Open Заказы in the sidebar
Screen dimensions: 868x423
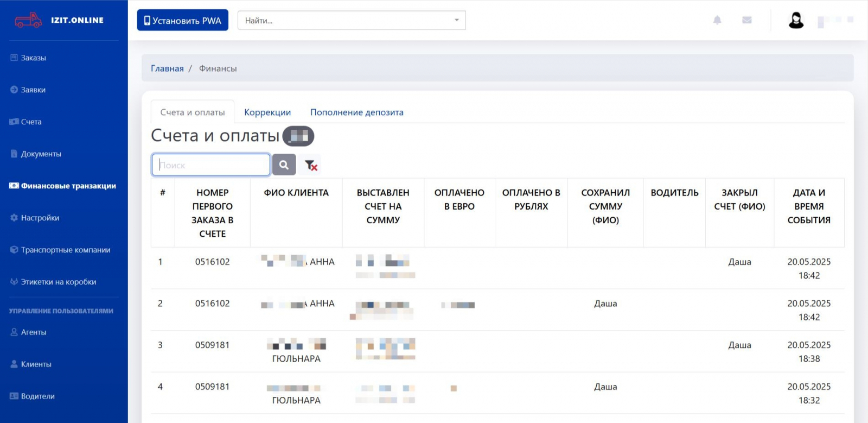click(33, 58)
